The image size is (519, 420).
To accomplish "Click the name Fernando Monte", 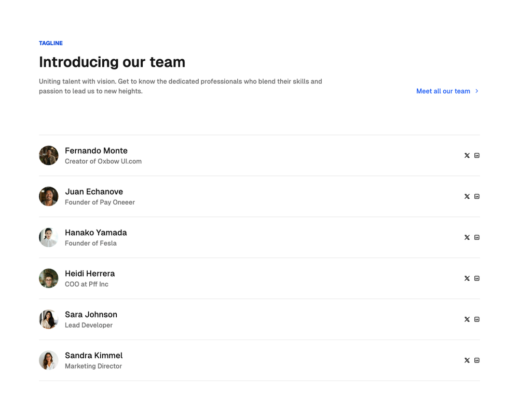I will (x=96, y=151).
